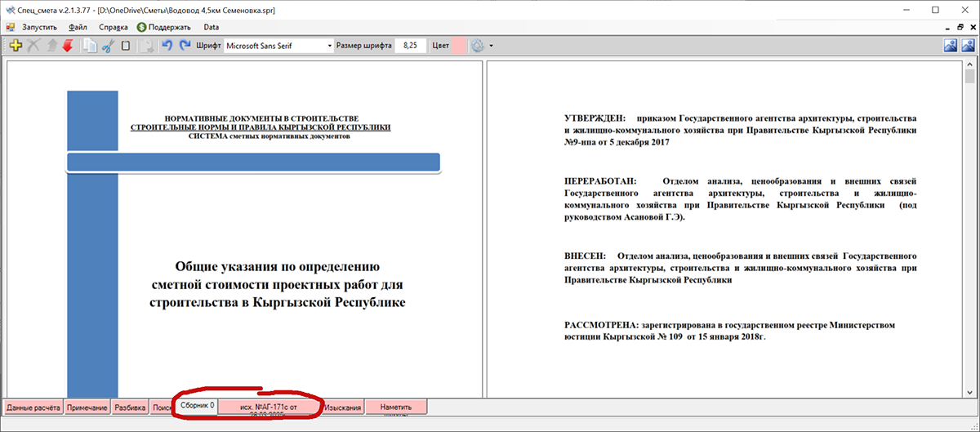Click the Copy pages icon in toolbar
Screen dimensions: 980x432
click(x=89, y=46)
